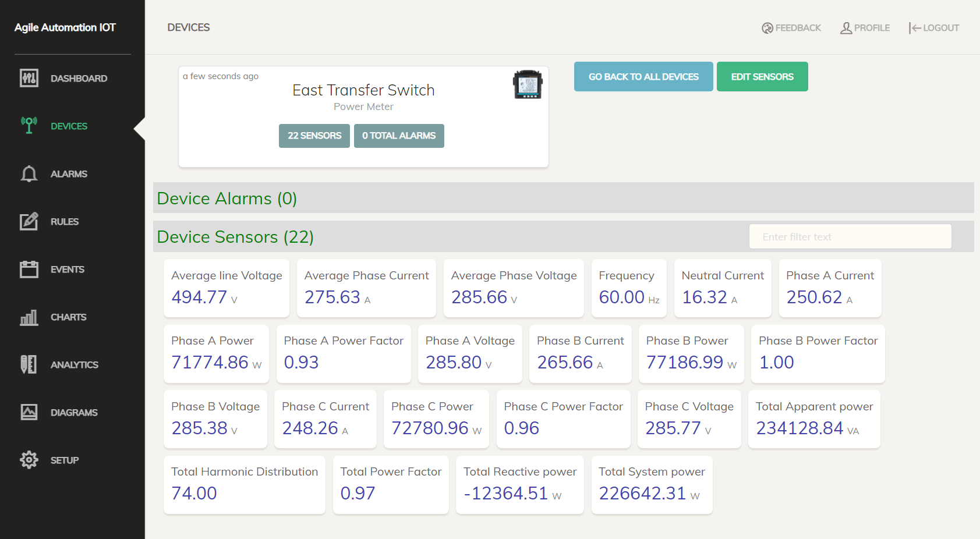Viewport: 980px width, 539px height.
Task: Click the Feedback icon in the top bar
Action: click(767, 27)
